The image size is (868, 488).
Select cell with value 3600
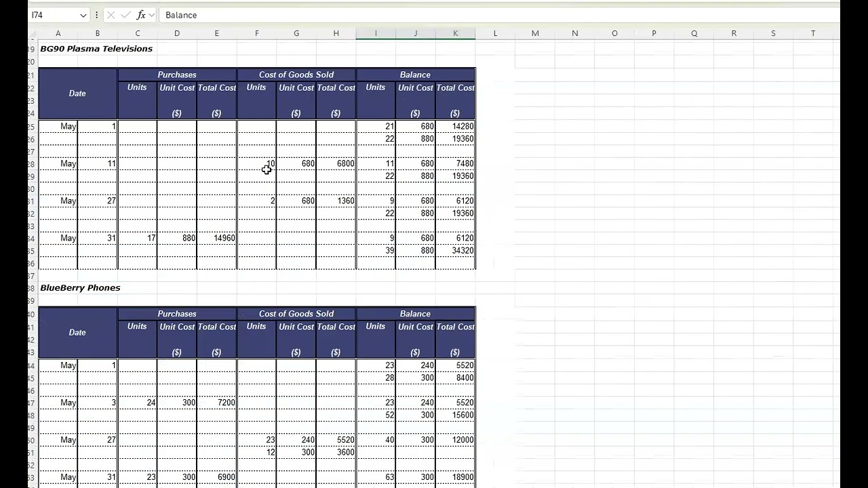tap(336, 453)
